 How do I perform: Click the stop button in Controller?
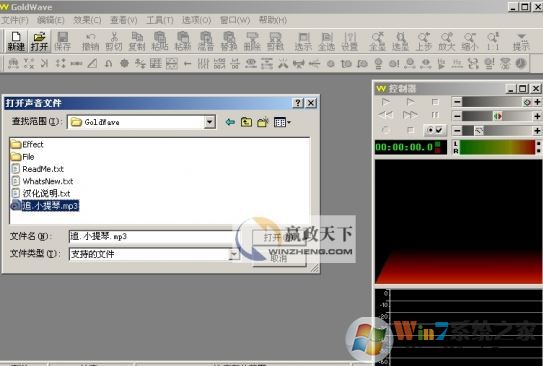[x=435, y=102]
